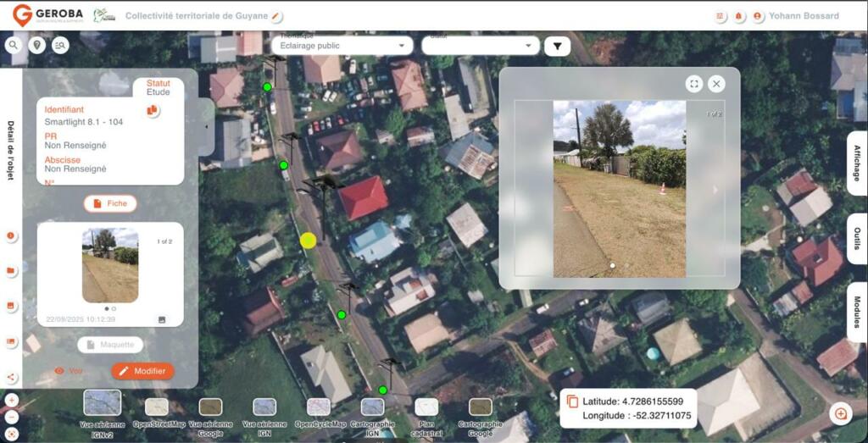Image resolution: width=868 pixels, height=443 pixels.
Task: Click the magnifier search icon on map
Action: [14, 46]
